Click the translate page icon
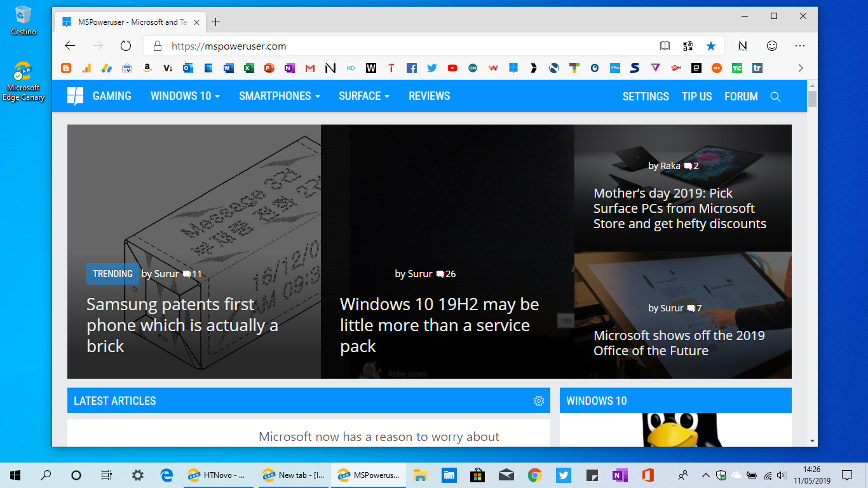This screenshot has width=868, height=488. tap(688, 46)
